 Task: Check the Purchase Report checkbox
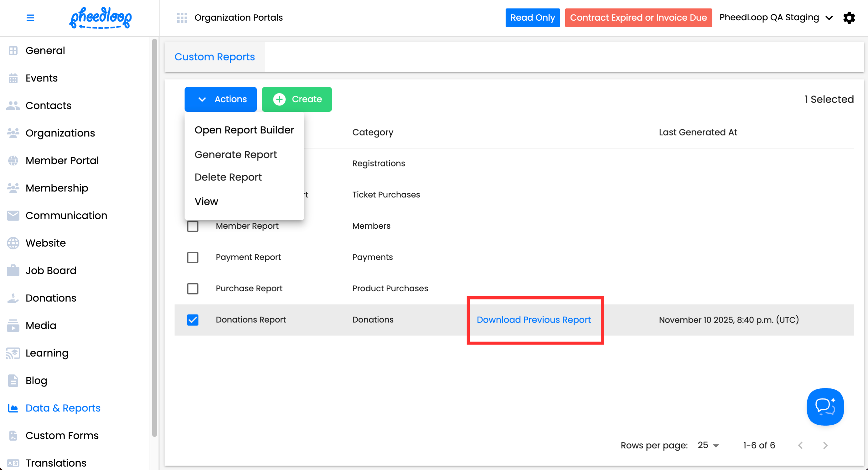[x=193, y=289]
